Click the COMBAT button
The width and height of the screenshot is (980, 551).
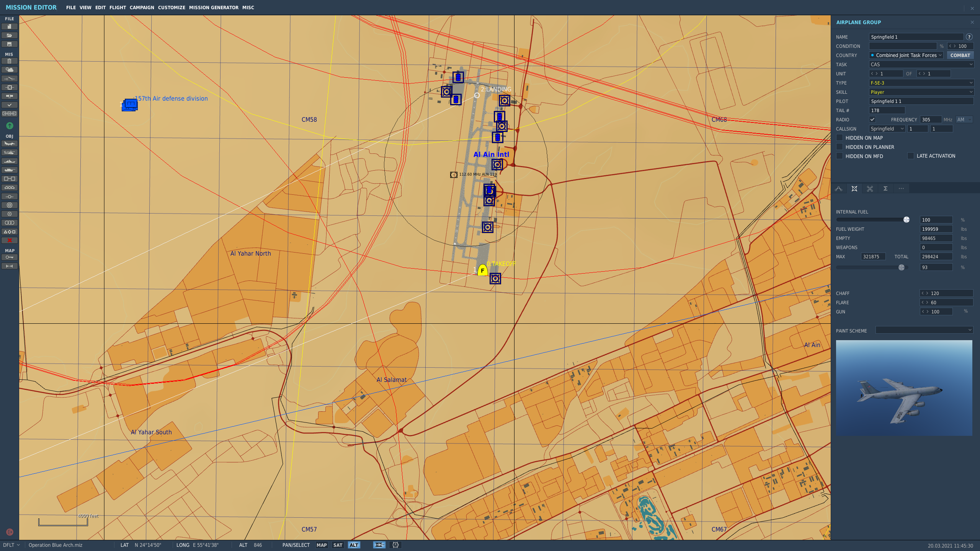pyautogui.click(x=960, y=55)
